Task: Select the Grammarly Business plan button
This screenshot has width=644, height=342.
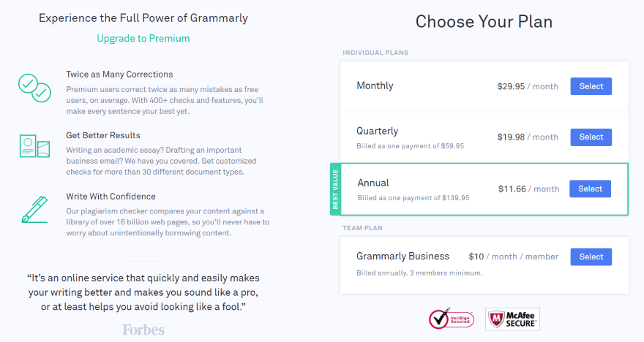Action: [591, 256]
